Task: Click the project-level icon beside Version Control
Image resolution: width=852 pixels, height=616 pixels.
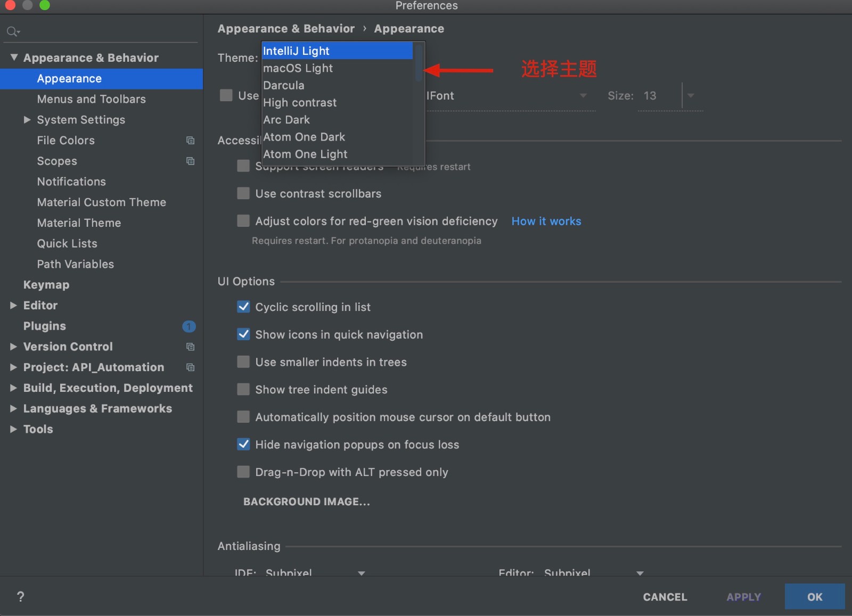Action: pyautogui.click(x=190, y=347)
